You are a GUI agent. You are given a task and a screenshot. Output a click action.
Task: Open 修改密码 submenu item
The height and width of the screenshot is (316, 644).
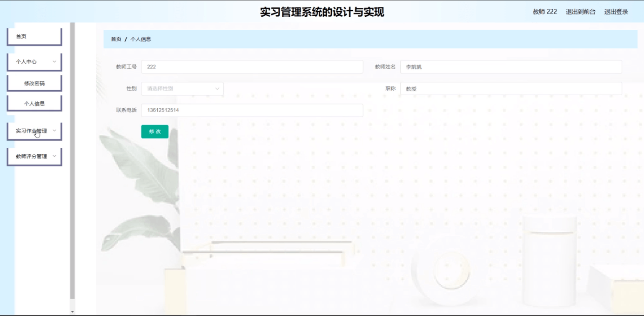34,84
